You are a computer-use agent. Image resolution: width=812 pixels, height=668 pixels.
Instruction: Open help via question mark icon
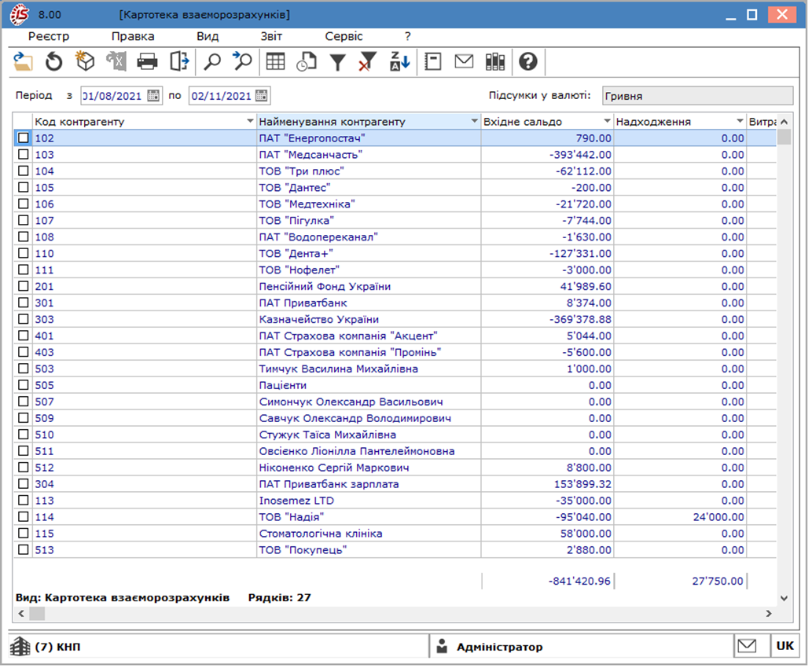(x=528, y=61)
